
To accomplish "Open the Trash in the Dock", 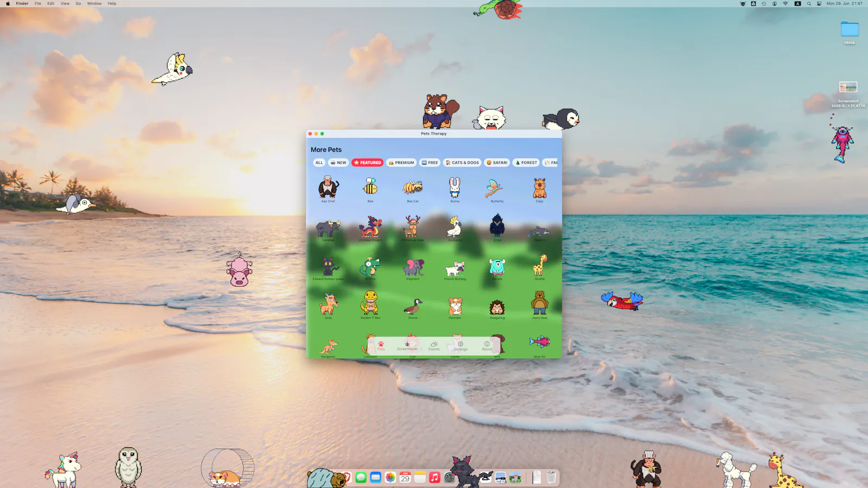I will 551,477.
